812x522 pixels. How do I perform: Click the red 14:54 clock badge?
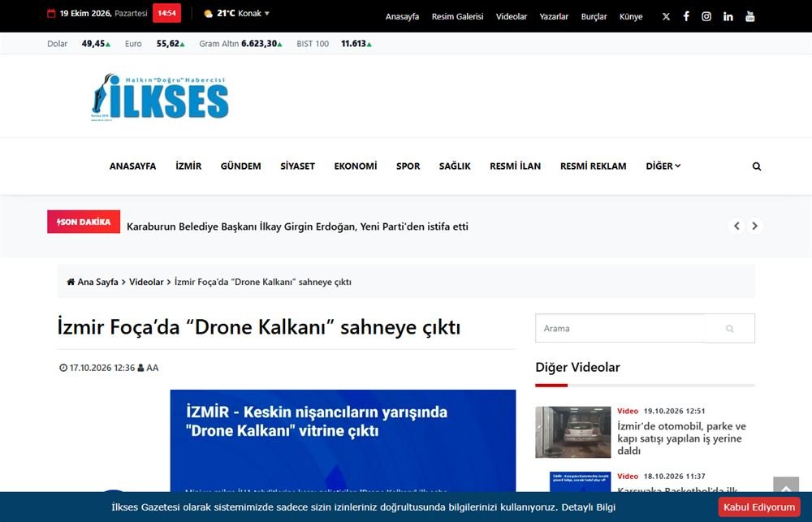pyautogui.click(x=166, y=13)
